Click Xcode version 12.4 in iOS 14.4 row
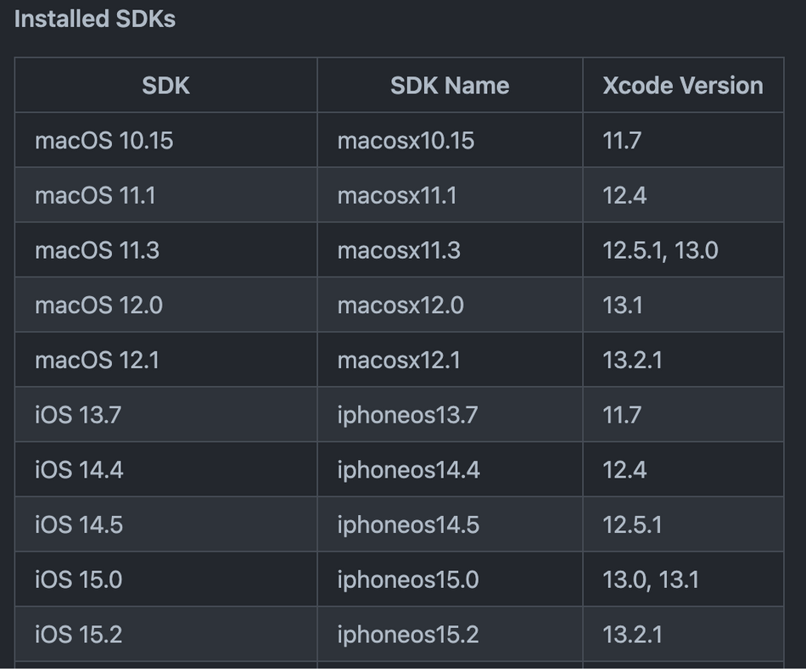The image size is (806, 672). click(683, 470)
